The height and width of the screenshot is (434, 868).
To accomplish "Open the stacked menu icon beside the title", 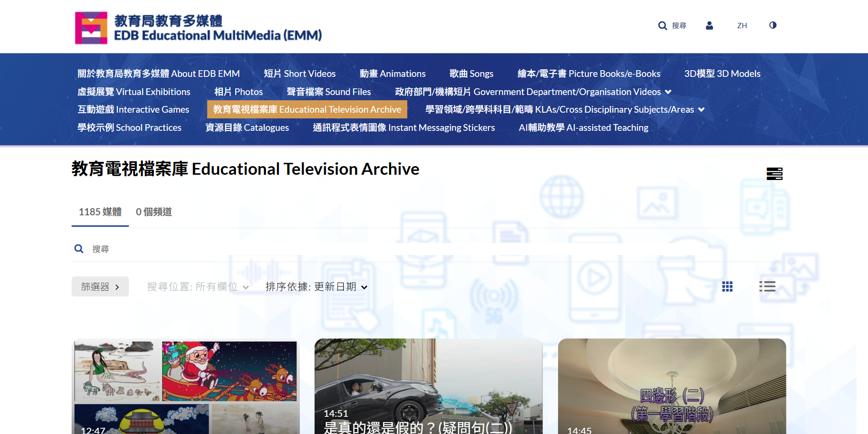I will coord(774,174).
